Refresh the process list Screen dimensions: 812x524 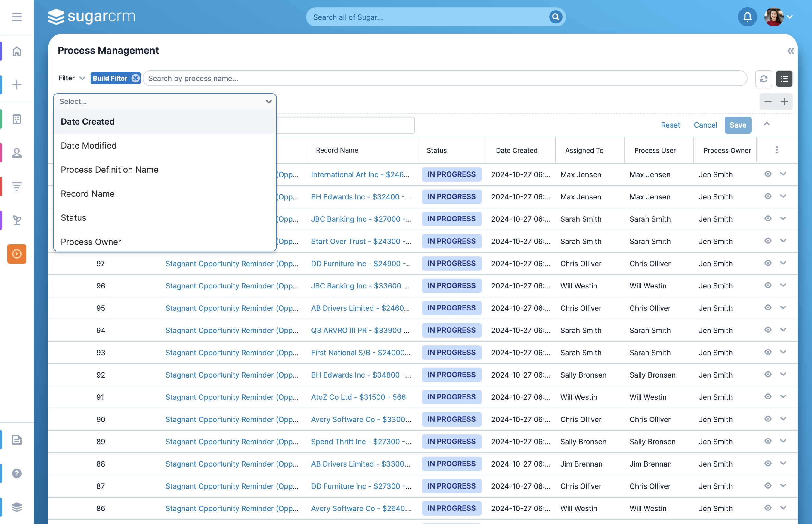(764, 79)
